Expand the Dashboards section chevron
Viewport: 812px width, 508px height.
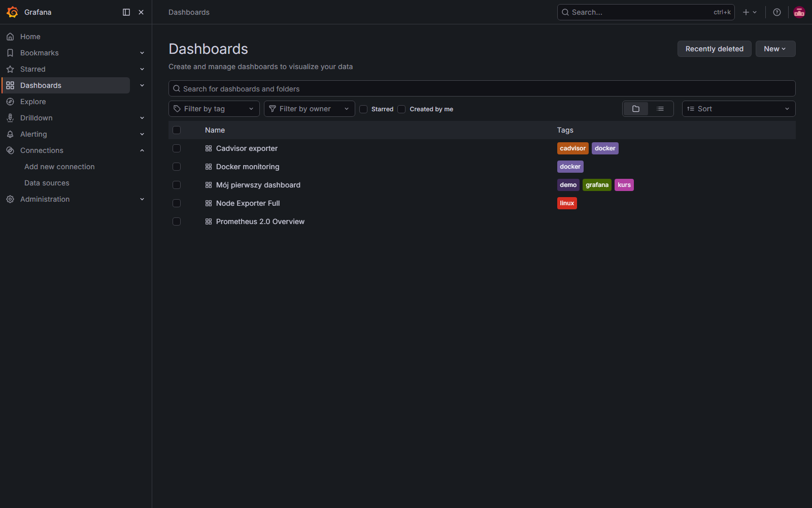tap(142, 85)
